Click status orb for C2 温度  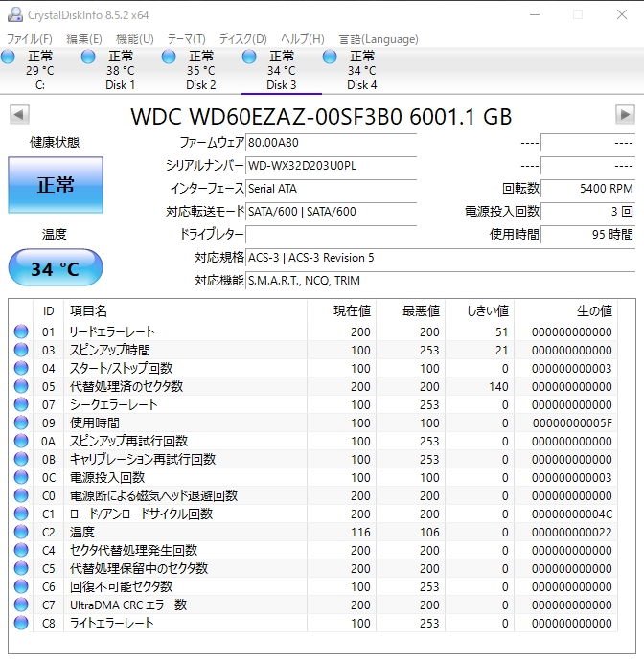pyautogui.click(x=21, y=532)
